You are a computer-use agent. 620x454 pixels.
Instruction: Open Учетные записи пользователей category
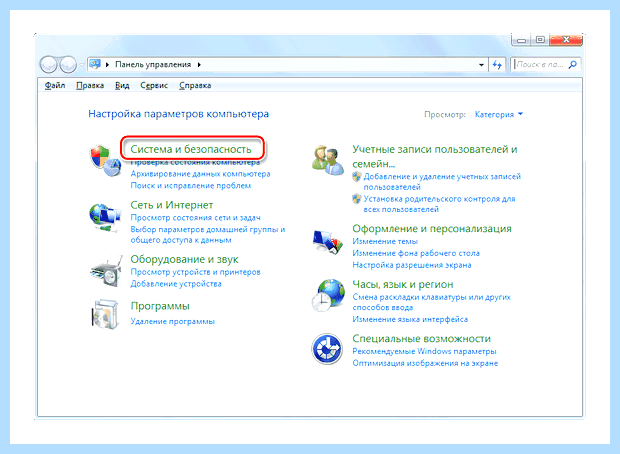pyautogui.click(x=435, y=156)
